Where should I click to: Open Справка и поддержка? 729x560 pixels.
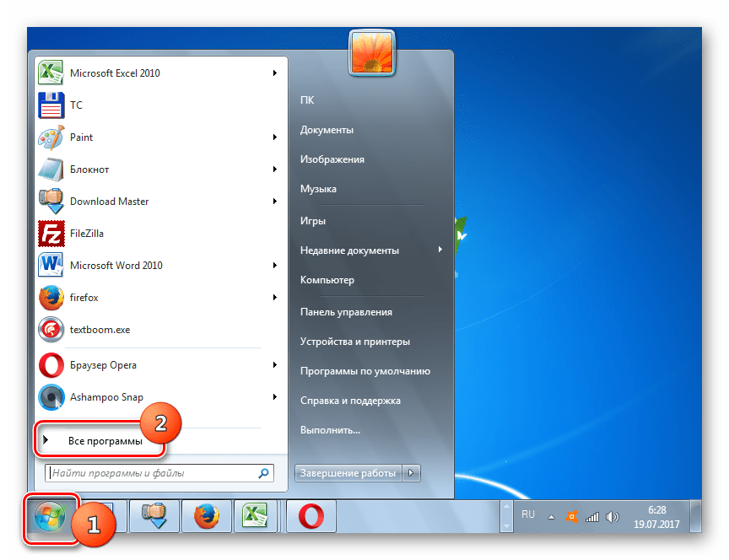tap(350, 401)
